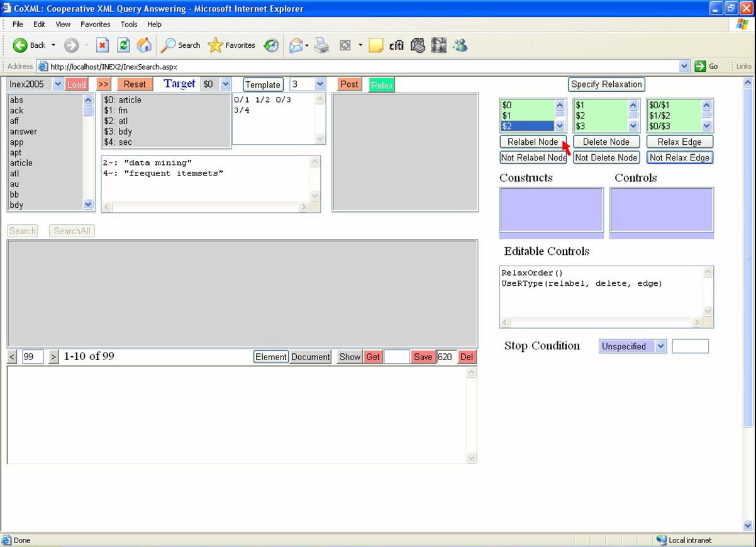Click the Go button next to address bar
The height and width of the screenshot is (547, 756).
coord(707,66)
